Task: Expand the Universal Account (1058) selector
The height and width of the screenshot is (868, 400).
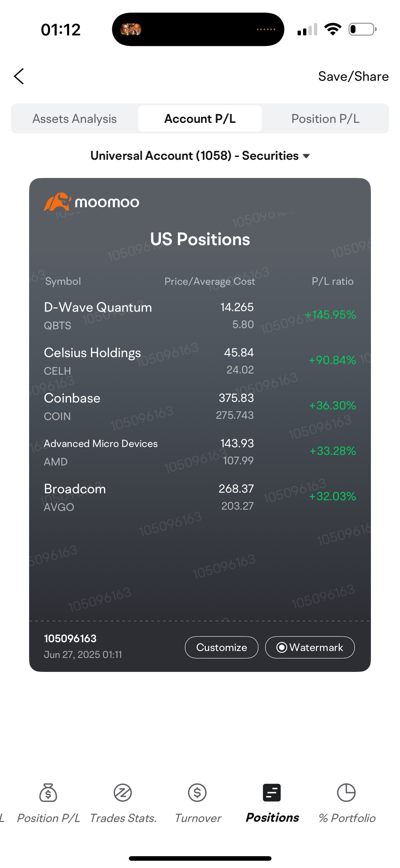Action: click(x=200, y=156)
